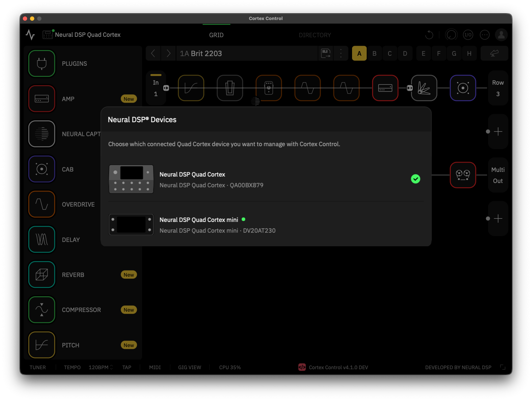Click the TAP tempo button

[127, 367]
